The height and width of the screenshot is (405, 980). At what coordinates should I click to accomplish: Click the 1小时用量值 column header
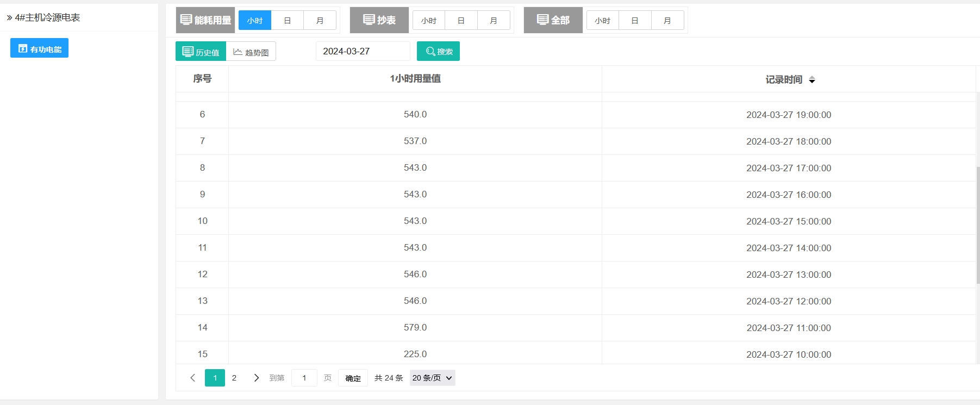click(x=415, y=79)
